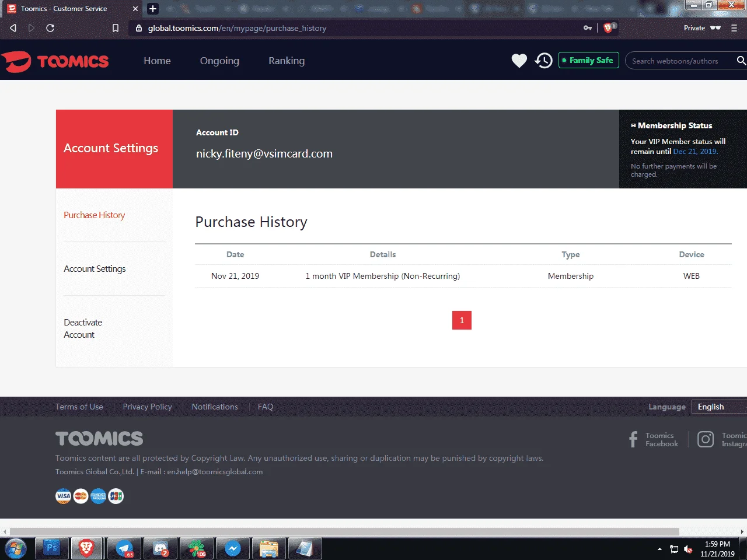Click the Mastercard payment icon
The width and height of the screenshot is (747, 560).
click(81, 496)
